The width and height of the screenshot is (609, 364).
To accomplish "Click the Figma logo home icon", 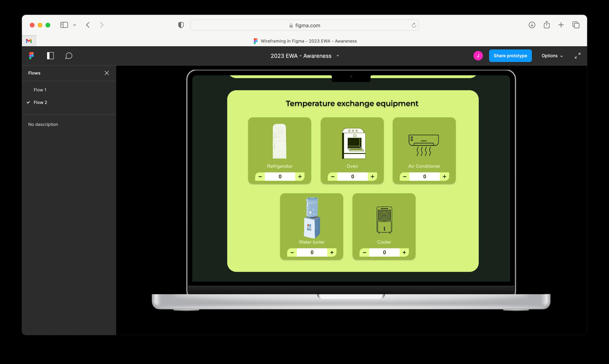I will coord(31,56).
